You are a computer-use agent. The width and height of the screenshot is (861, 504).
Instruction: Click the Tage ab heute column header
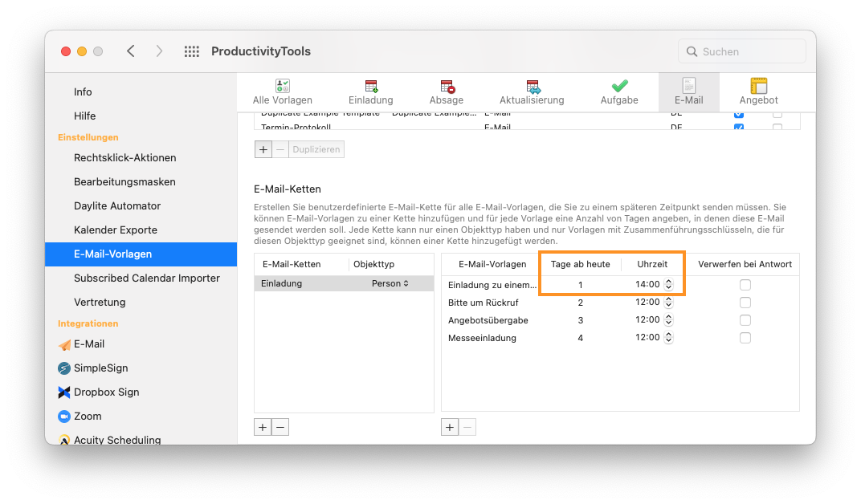pos(581,264)
